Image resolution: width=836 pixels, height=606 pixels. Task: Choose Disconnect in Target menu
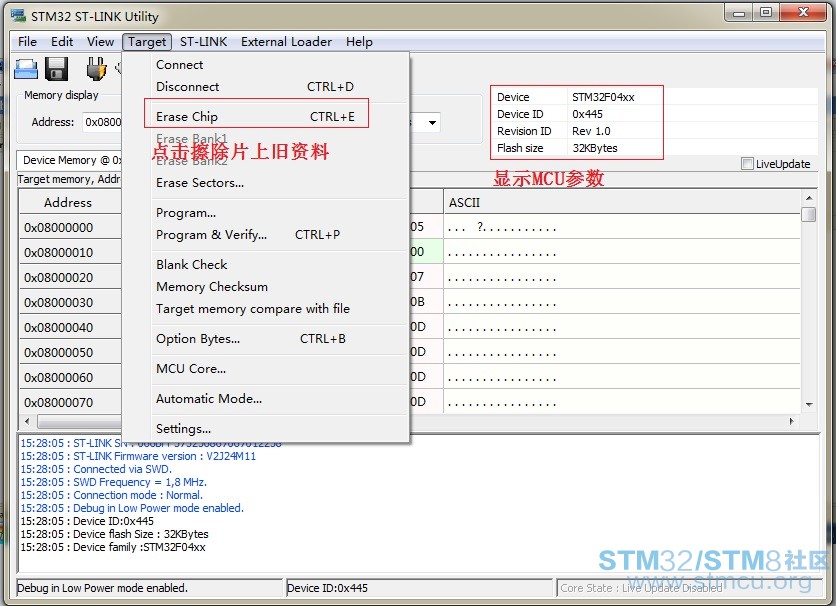(x=266, y=86)
